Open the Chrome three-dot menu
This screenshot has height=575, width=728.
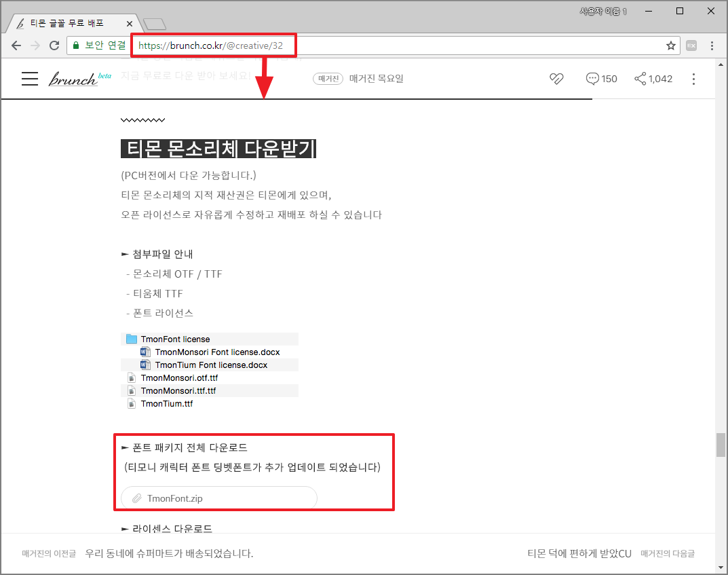712,45
